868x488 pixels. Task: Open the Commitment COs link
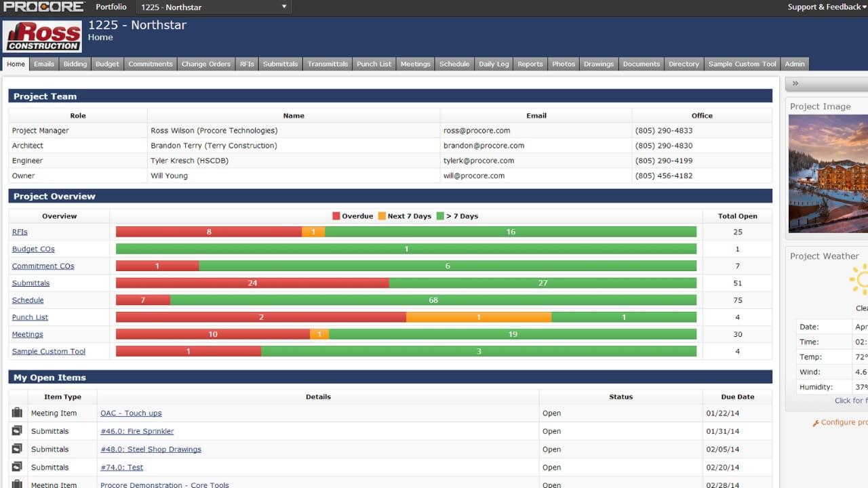point(43,266)
